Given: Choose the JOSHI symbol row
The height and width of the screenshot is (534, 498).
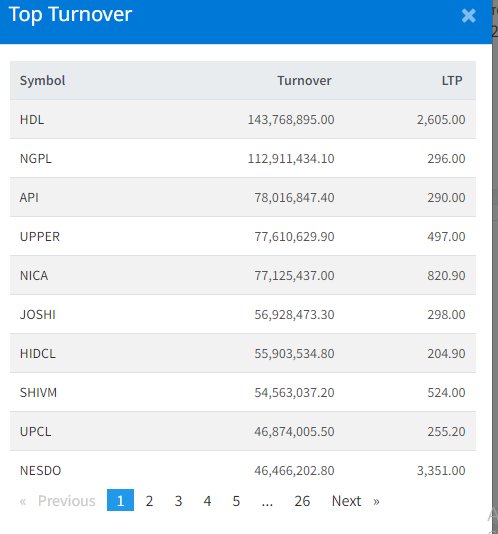Looking at the screenshot, I should pos(243,314).
